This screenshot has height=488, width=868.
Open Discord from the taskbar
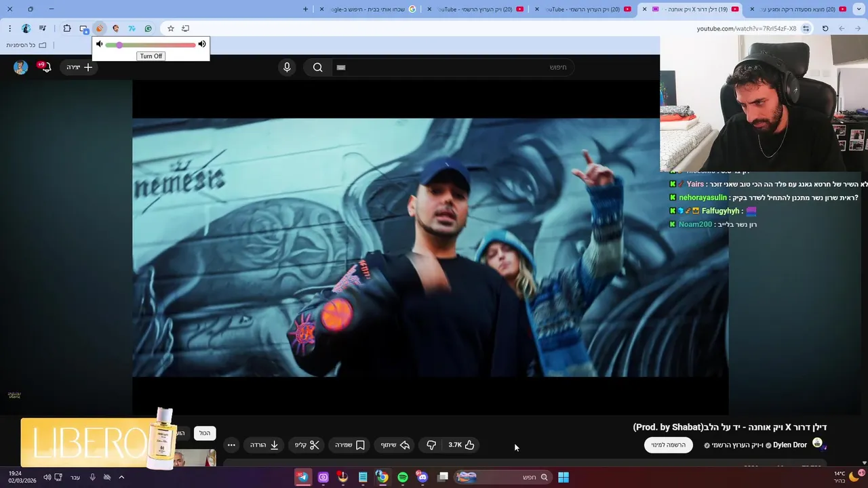point(422,477)
